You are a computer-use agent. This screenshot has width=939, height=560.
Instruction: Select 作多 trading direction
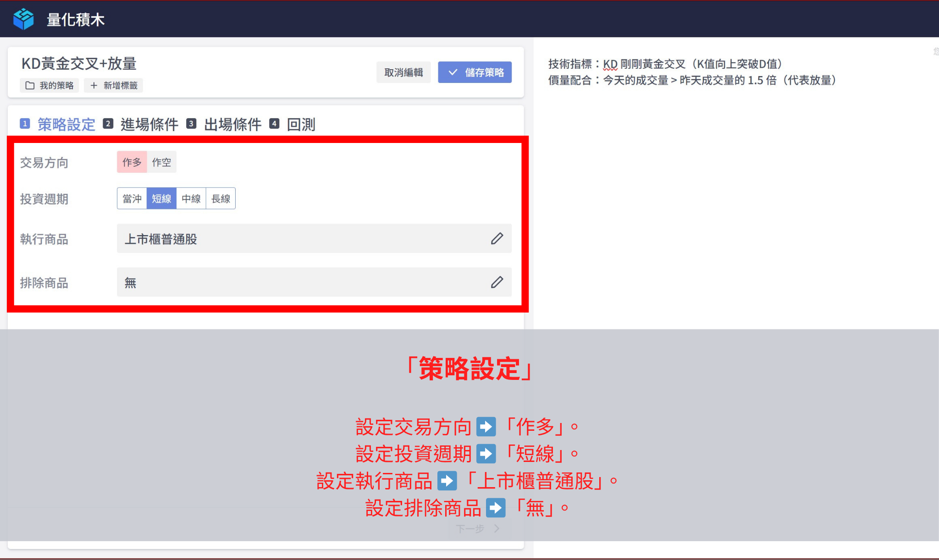(132, 162)
